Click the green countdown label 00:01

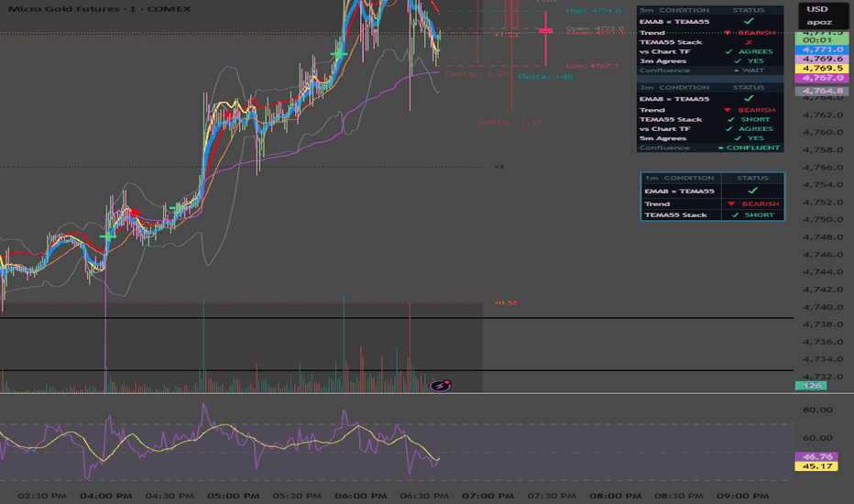point(817,40)
